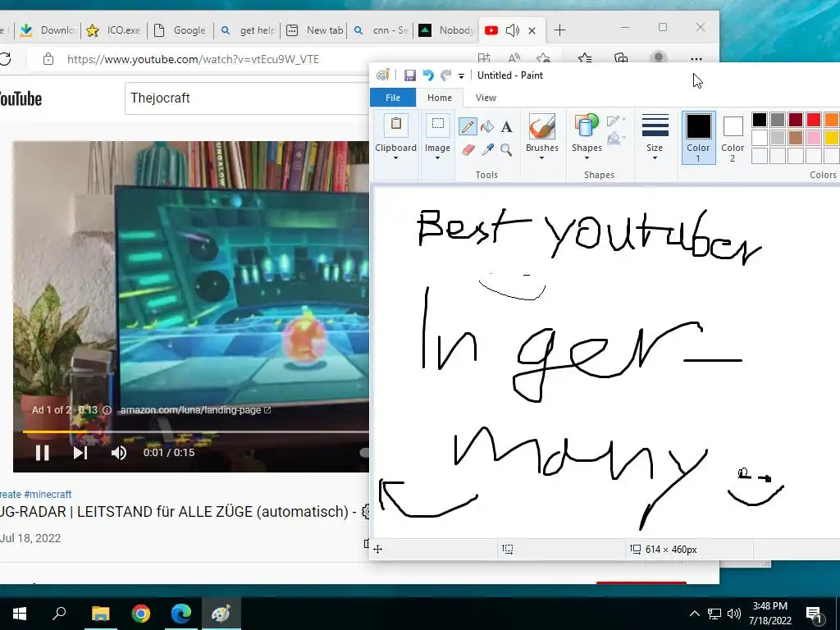Screen dimensions: 840x630
Task: Open Paint application icon menu
Action: [x=382, y=75]
